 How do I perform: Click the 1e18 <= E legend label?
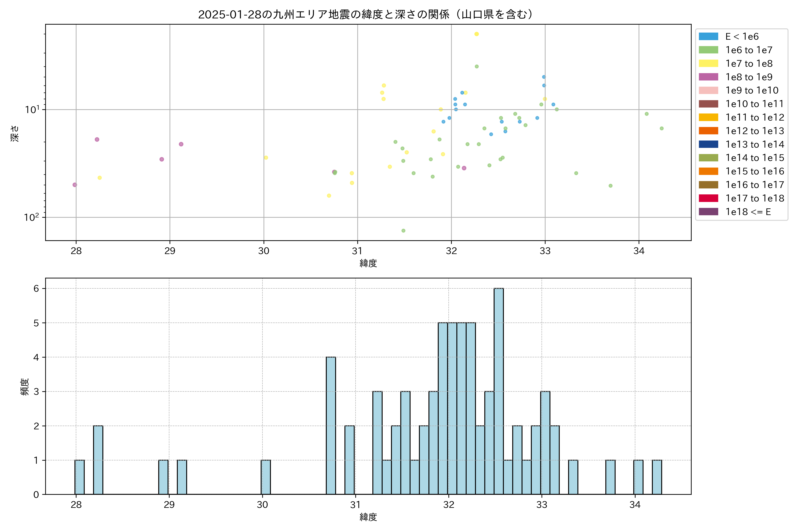click(748, 212)
